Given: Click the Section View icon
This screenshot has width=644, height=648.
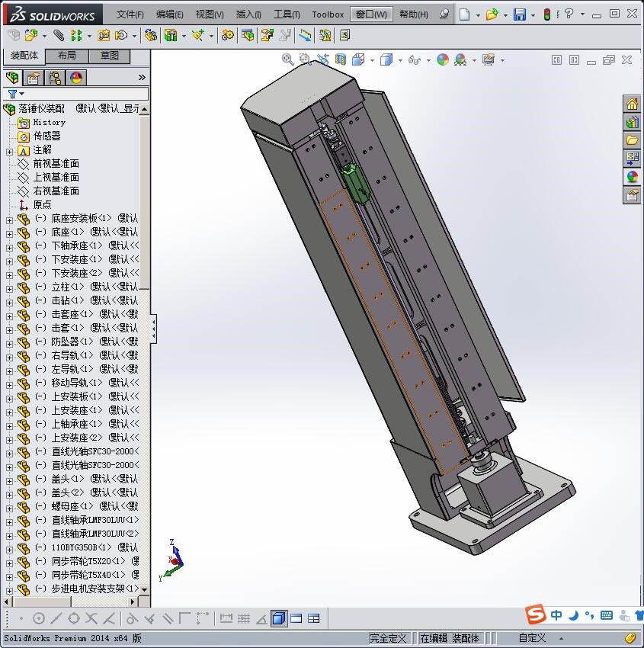Looking at the screenshot, I should pyautogui.click(x=341, y=59).
